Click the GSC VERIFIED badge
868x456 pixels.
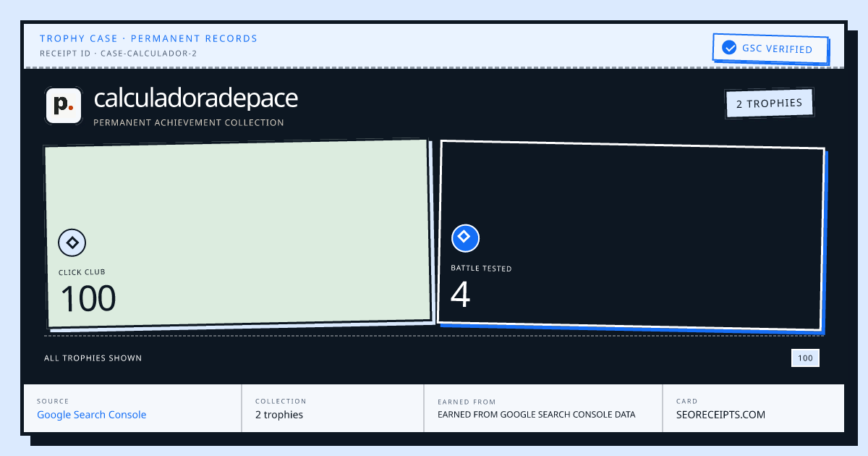click(770, 48)
